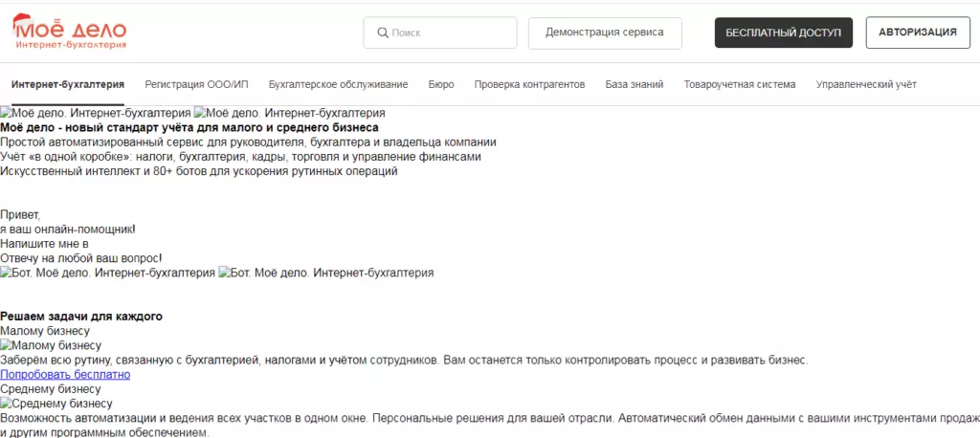Screen dimensions: 980x438
Task: Click the АВТОРИЗАЦИЯ button
Action: [x=918, y=33]
